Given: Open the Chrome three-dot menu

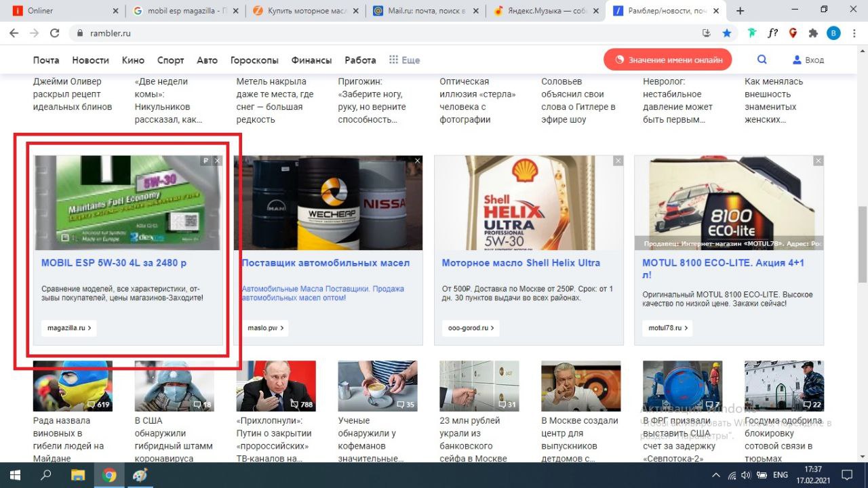Looking at the screenshot, I should point(854,33).
